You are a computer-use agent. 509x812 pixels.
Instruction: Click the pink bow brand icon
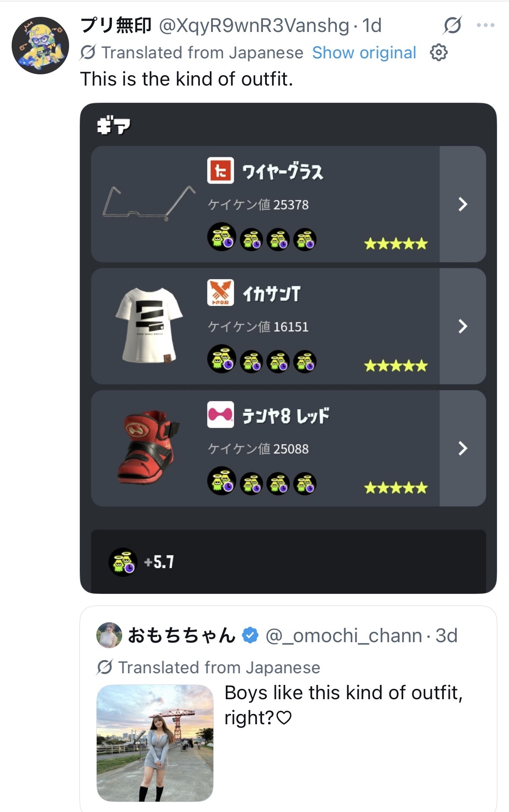[x=221, y=415]
